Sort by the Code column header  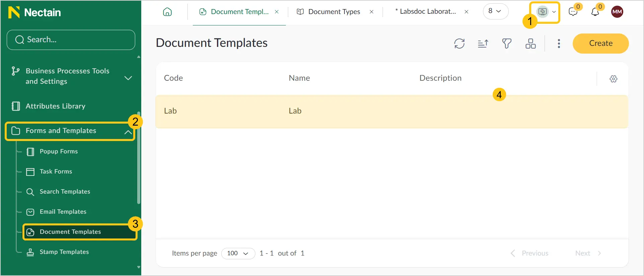(x=173, y=78)
